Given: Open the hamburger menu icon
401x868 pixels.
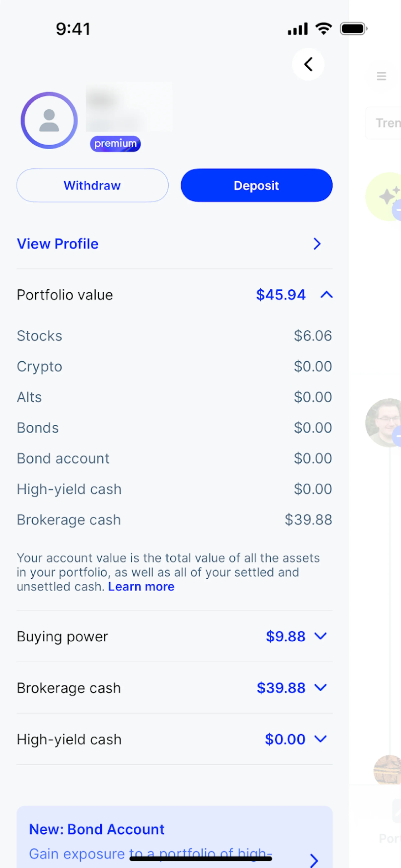Looking at the screenshot, I should click(x=381, y=76).
